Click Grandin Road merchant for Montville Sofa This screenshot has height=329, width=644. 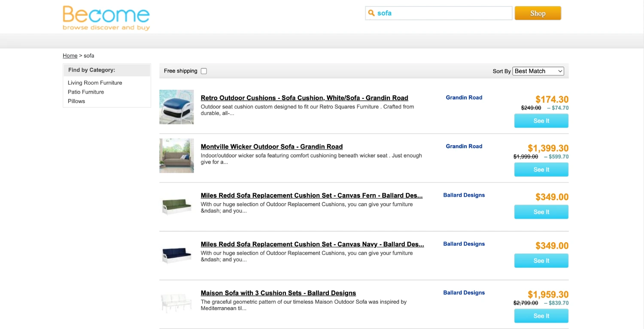tap(464, 146)
